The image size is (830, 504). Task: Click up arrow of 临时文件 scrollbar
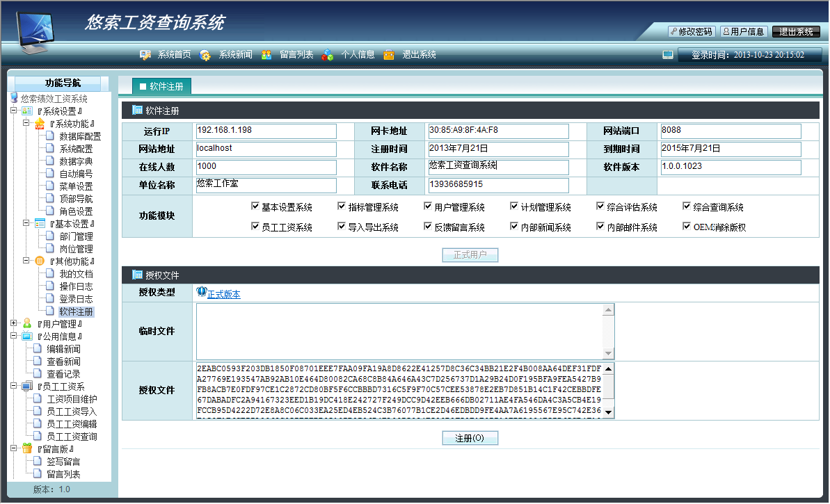[x=609, y=310]
